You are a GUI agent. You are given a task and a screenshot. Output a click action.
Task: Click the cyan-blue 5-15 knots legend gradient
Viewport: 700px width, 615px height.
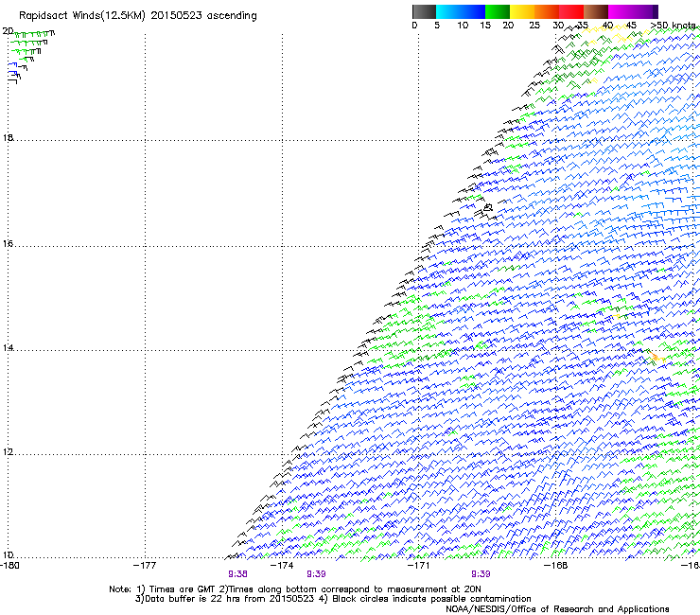pos(461,11)
